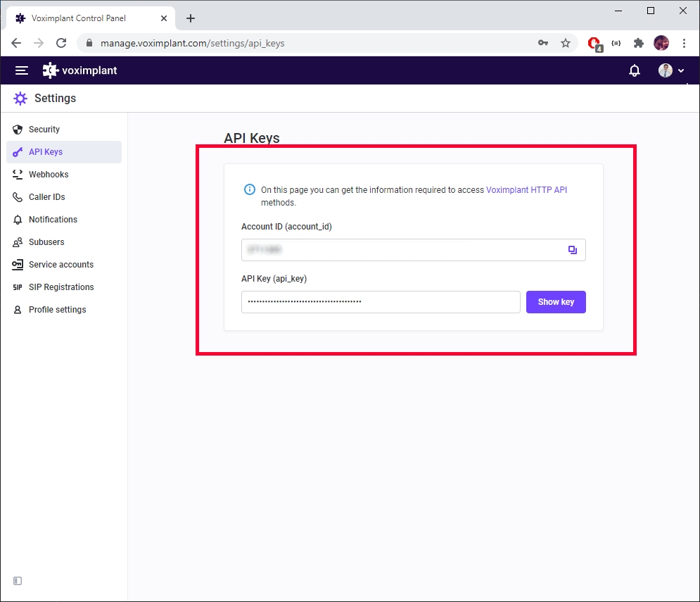Navigate to Service accounts
The image size is (700, 602).
[x=61, y=265]
